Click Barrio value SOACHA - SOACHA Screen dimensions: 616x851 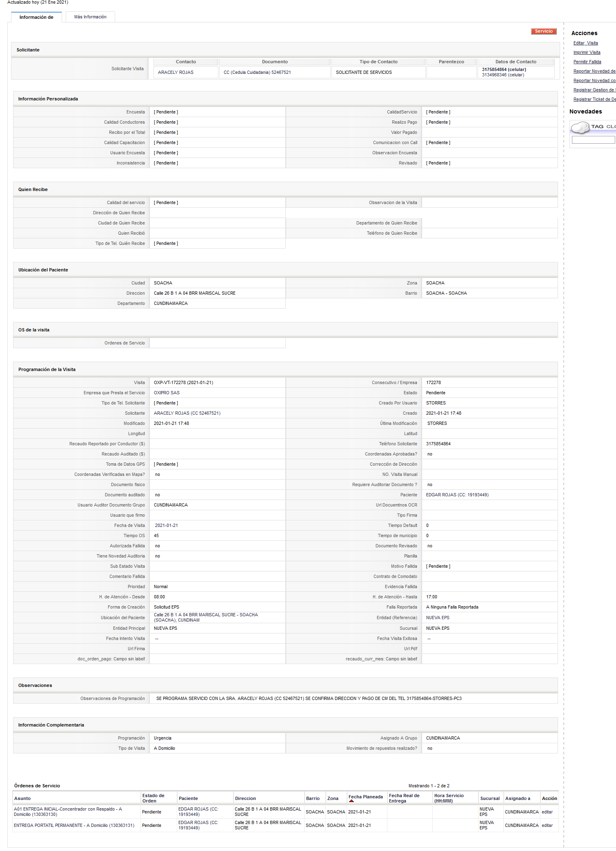[446, 293]
